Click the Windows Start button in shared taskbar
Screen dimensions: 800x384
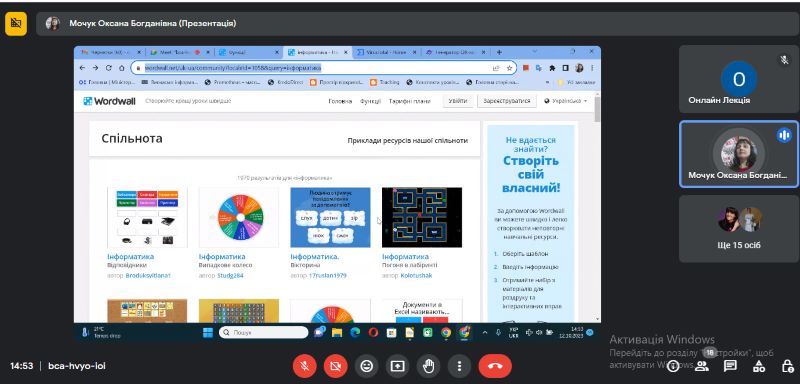tap(208, 332)
